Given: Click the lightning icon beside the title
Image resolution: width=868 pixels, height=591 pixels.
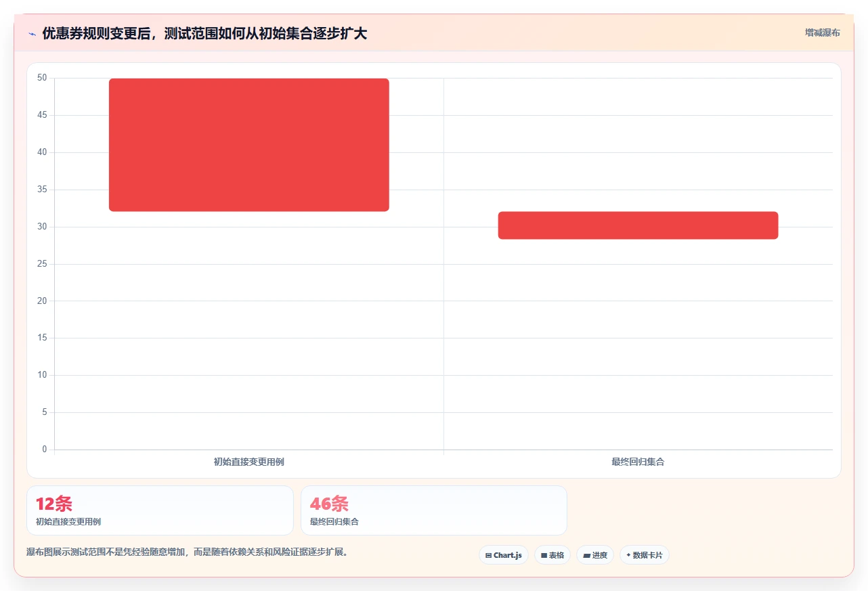Looking at the screenshot, I should pyautogui.click(x=32, y=33).
